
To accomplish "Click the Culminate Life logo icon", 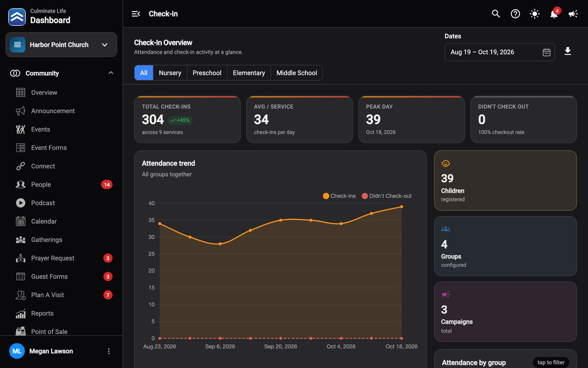I will click(17, 17).
